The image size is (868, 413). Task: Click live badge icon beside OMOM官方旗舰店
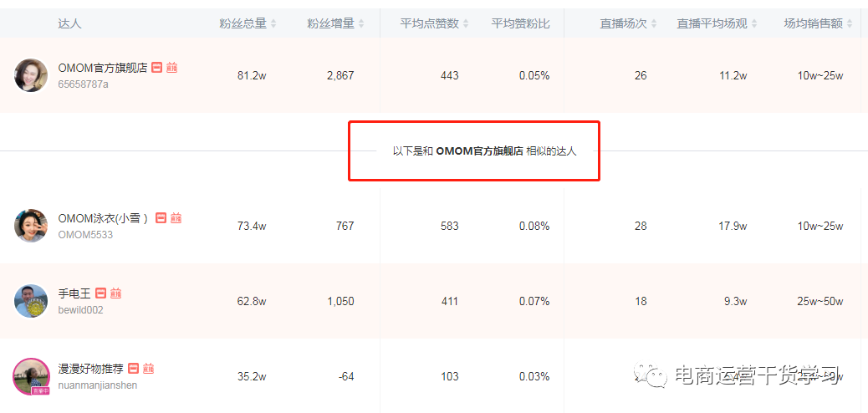point(171,68)
